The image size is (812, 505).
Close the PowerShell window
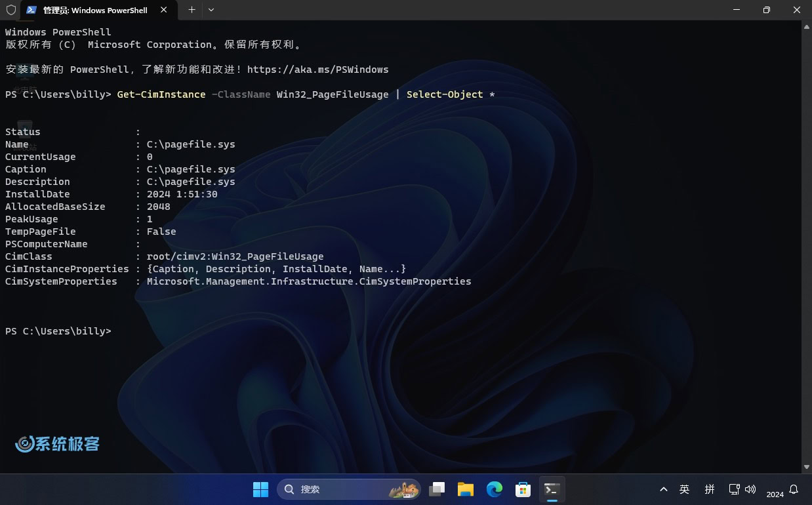tap(797, 10)
